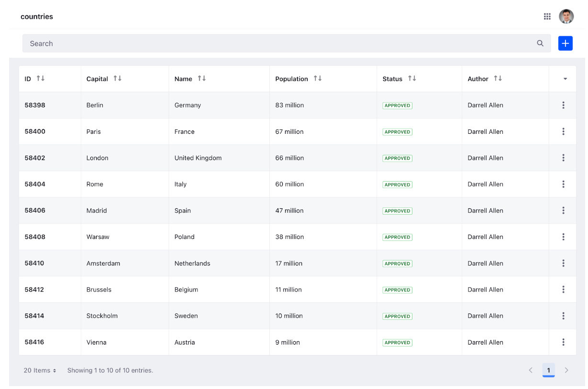Toggle sorting on the Author column

point(498,78)
